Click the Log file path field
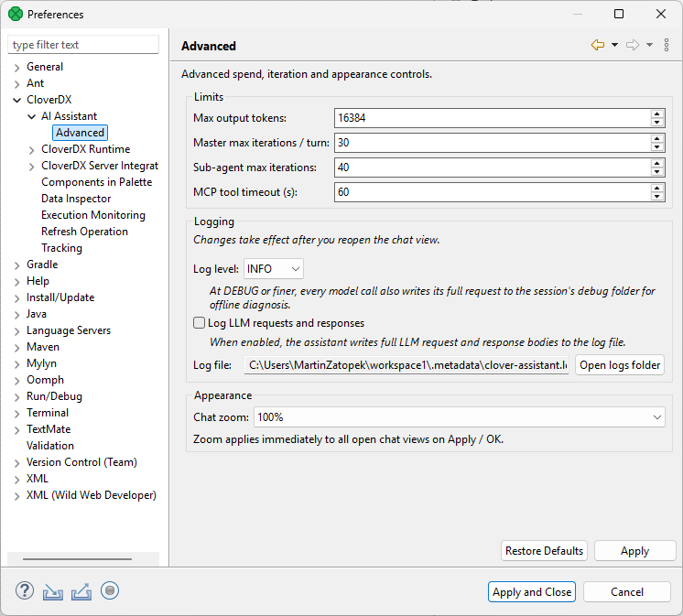 tap(407, 365)
